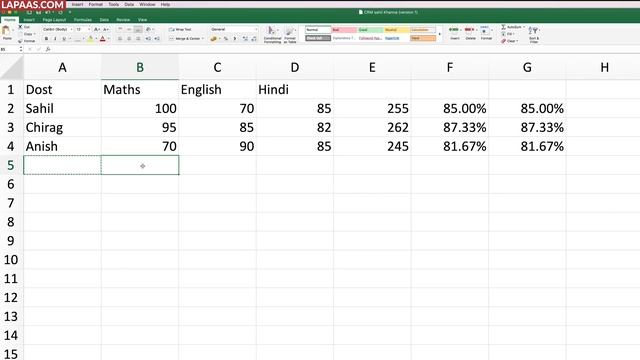Click the red font color A icon
The width and height of the screenshot is (640, 360).
(x=102, y=39)
